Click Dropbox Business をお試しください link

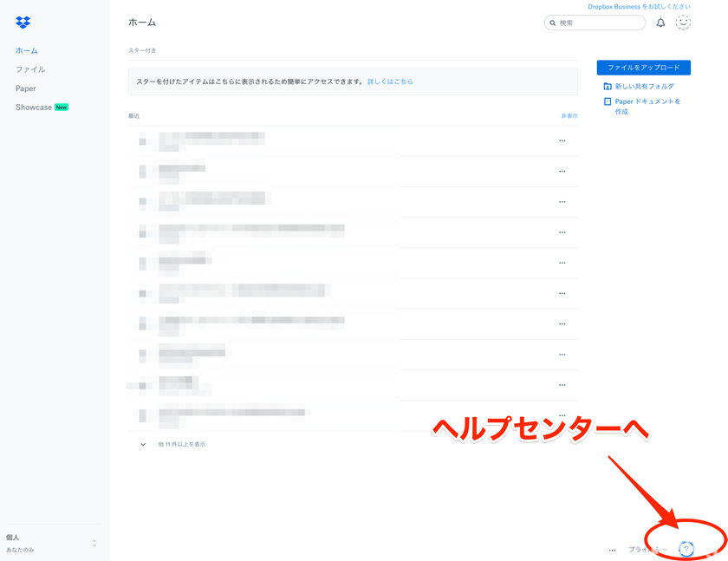[x=639, y=7]
